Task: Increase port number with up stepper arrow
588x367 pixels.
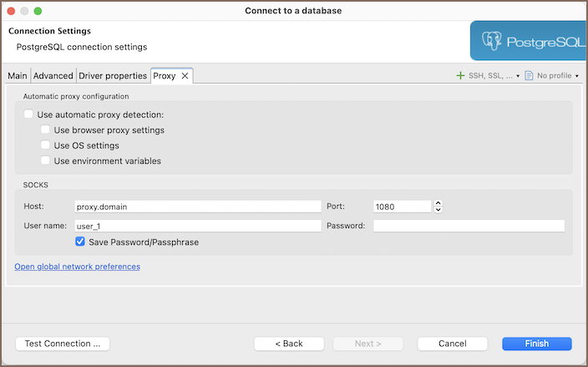Action: (x=438, y=203)
